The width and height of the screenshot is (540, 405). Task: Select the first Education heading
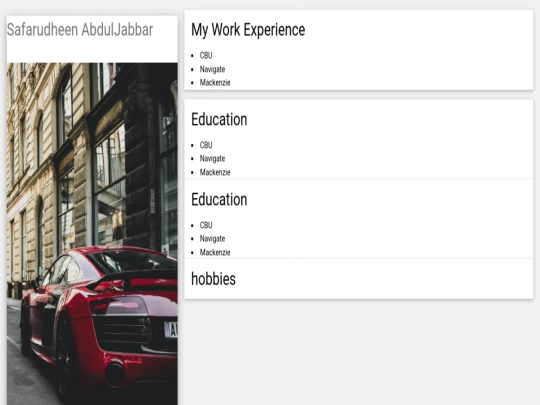pyautogui.click(x=219, y=120)
